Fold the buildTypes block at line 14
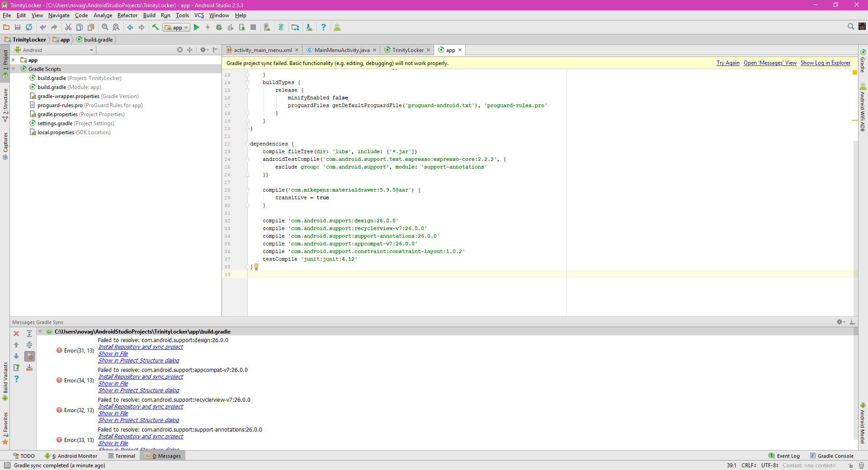The width and height of the screenshot is (868, 470). (x=247, y=83)
